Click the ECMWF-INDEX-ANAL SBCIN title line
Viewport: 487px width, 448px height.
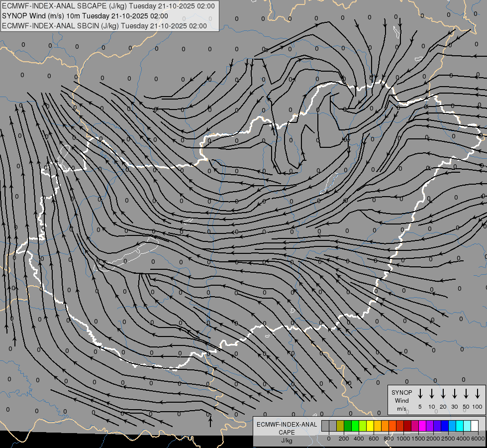(x=104, y=26)
